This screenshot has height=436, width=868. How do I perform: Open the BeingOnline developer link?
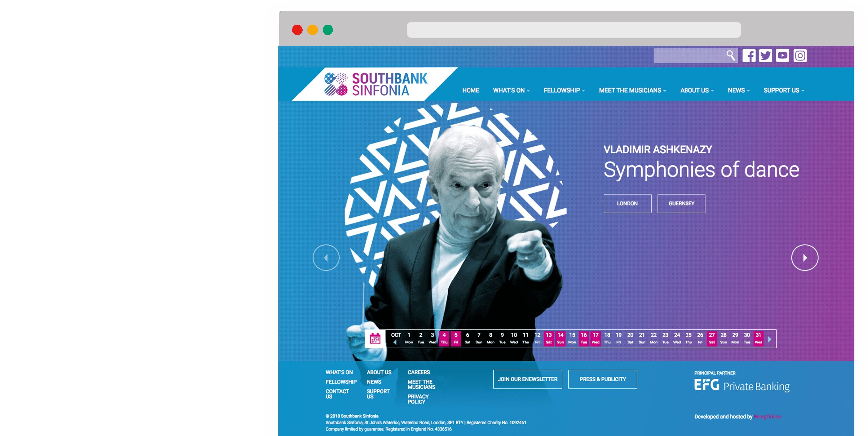[x=767, y=417]
